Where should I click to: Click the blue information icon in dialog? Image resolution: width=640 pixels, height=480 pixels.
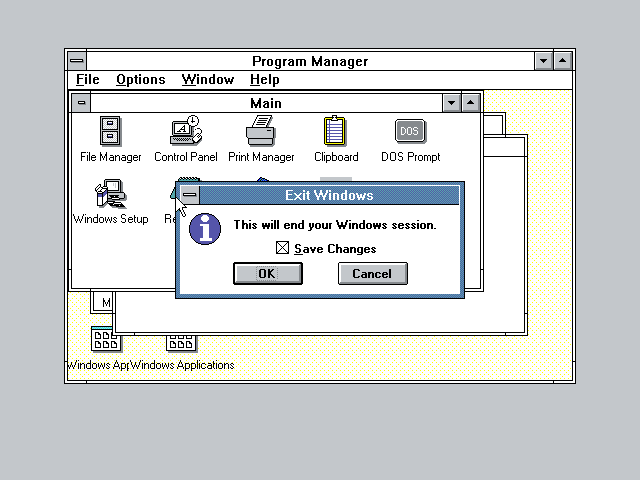pos(205,229)
